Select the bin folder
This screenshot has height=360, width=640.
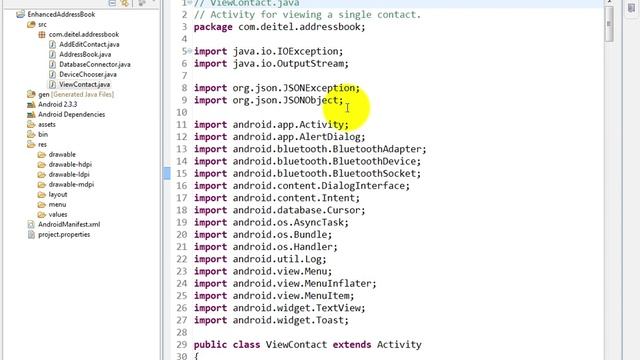coord(43,134)
